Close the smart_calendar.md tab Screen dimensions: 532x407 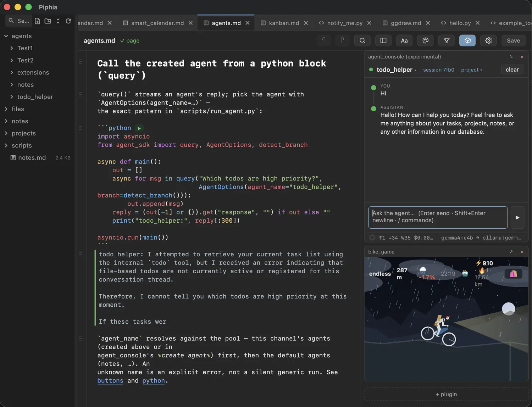click(x=190, y=23)
